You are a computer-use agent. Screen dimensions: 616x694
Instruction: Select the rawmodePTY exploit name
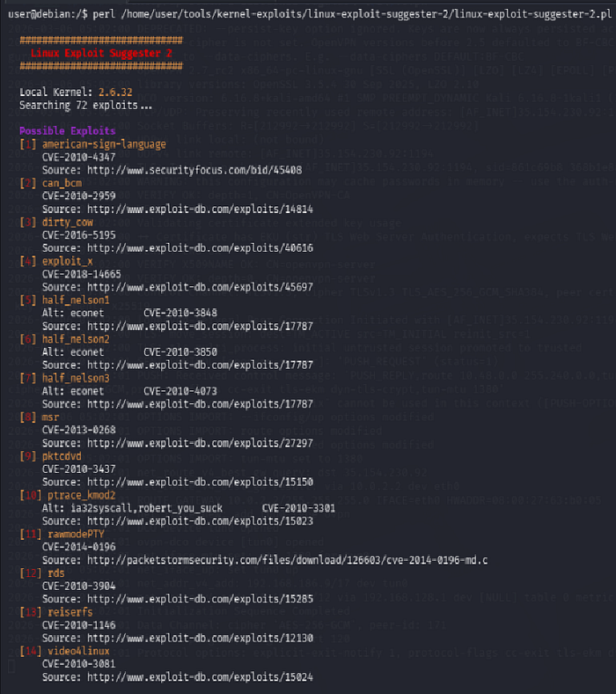click(x=76, y=534)
